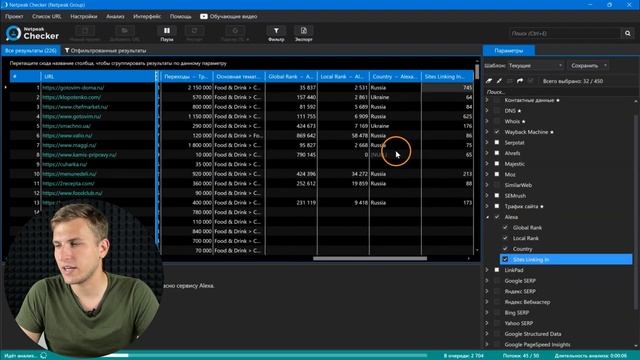Expand Google PageSpeed Insights group
This screenshot has height=360, width=640.
[x=487, y=344]
